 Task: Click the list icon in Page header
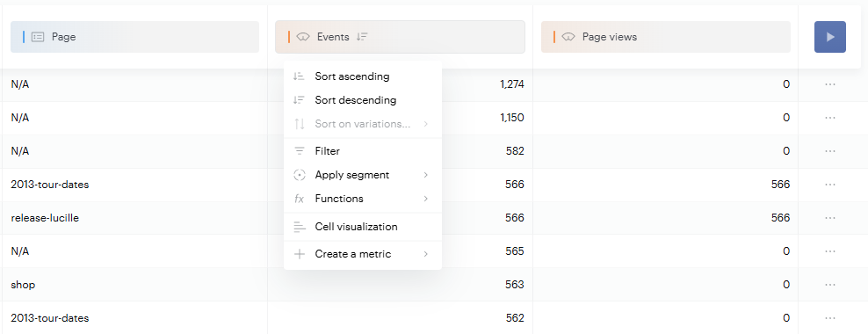point(38,37)
